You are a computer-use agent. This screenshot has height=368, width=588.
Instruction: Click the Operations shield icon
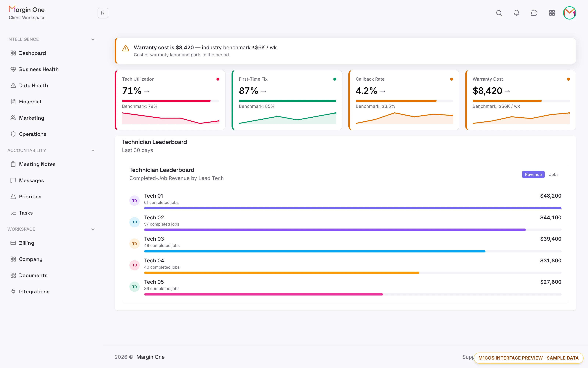click(x=13, y=134)
